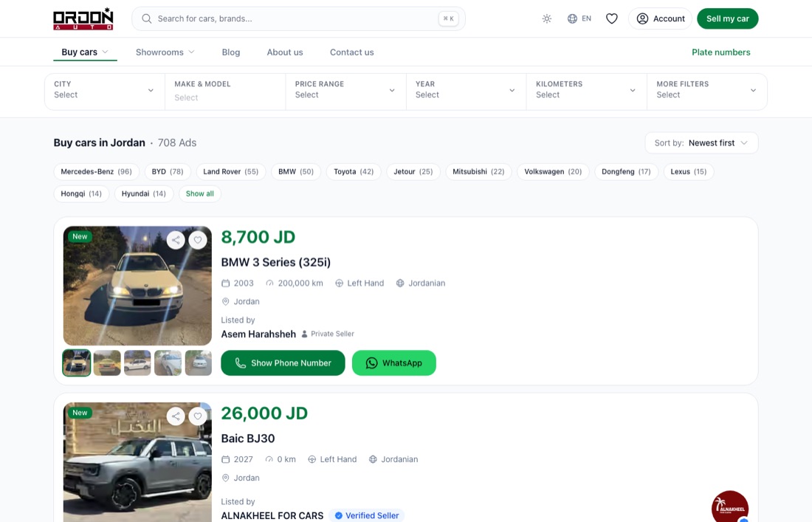The width and height of the screenshot is (812, 522).
Task: Click the 8,700 JD price
Action: pos(258,237)
